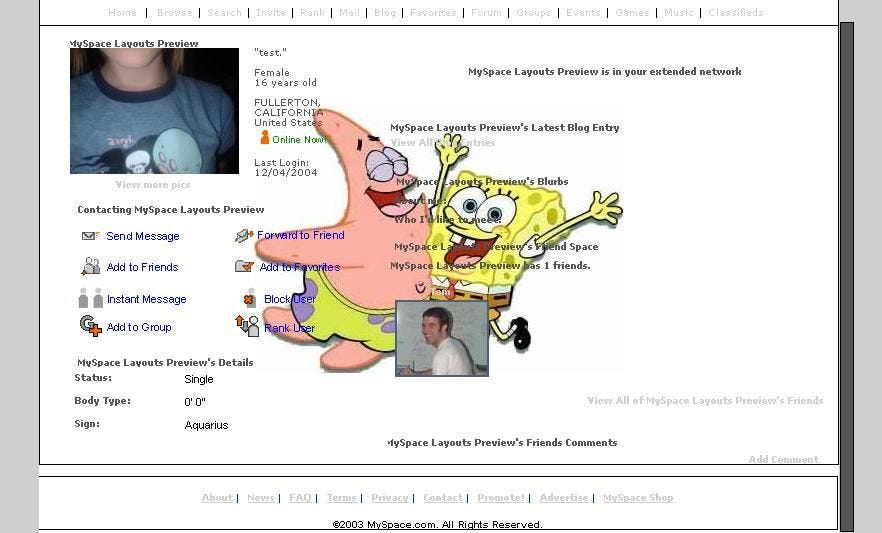Click the Add to Group link

point(139,327)
